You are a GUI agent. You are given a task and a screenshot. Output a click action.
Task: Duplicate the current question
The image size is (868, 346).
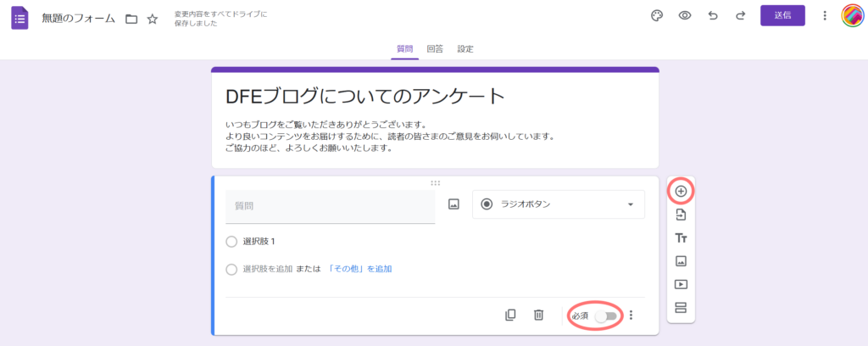pyautogui.click(x=510, y=315)
